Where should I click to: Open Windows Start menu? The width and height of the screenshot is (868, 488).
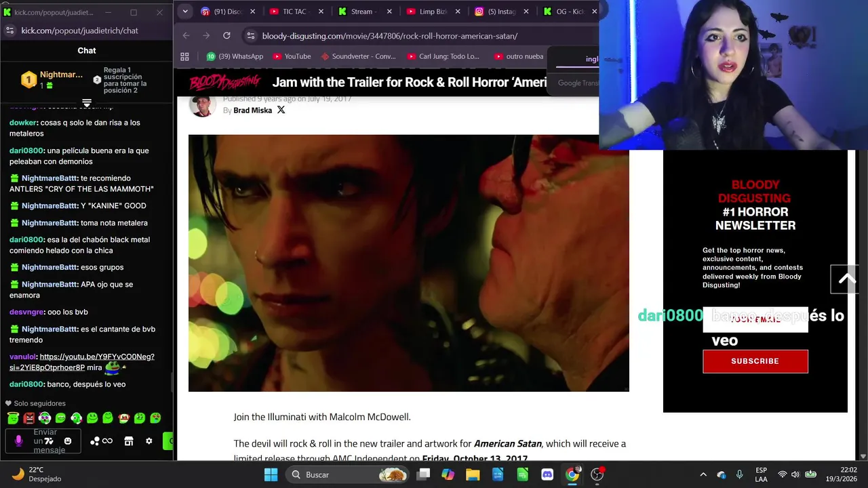point(271,474)
